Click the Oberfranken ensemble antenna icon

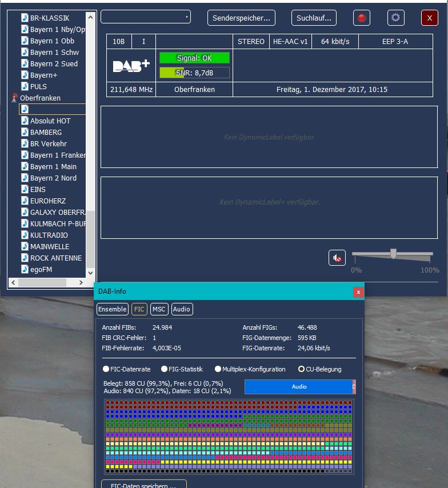pyautogui.click(x=15, y=98)
